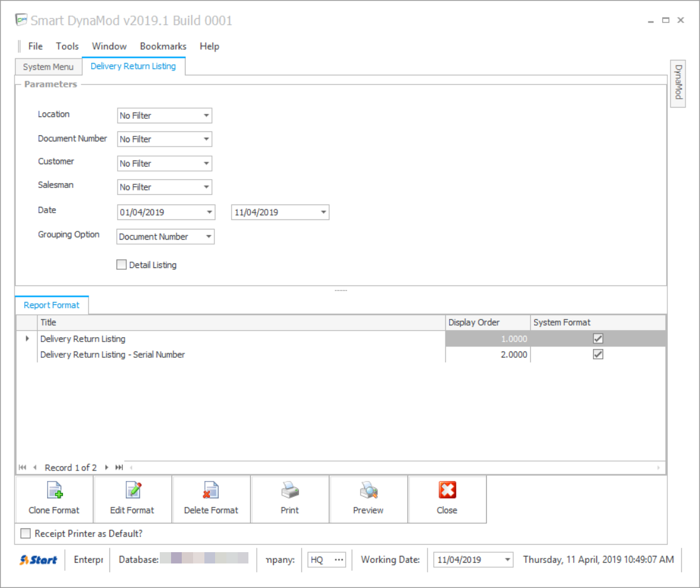Click the red Close icon

coord(447,490)
